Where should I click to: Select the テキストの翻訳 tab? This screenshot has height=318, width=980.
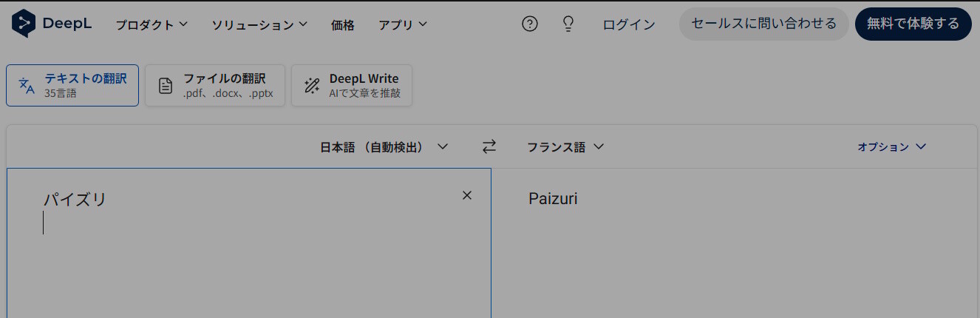coord(72,85)
